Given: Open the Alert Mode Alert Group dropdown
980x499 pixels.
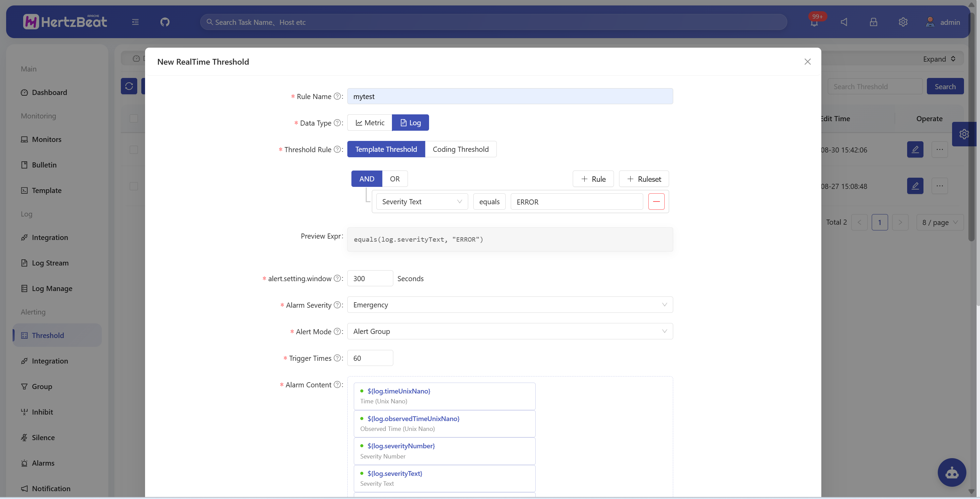Looking at the screenshot, I should (x=510, y=331).
